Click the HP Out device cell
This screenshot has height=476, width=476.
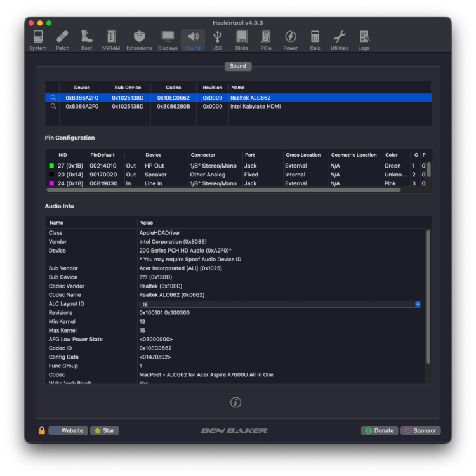coord(154,166)
